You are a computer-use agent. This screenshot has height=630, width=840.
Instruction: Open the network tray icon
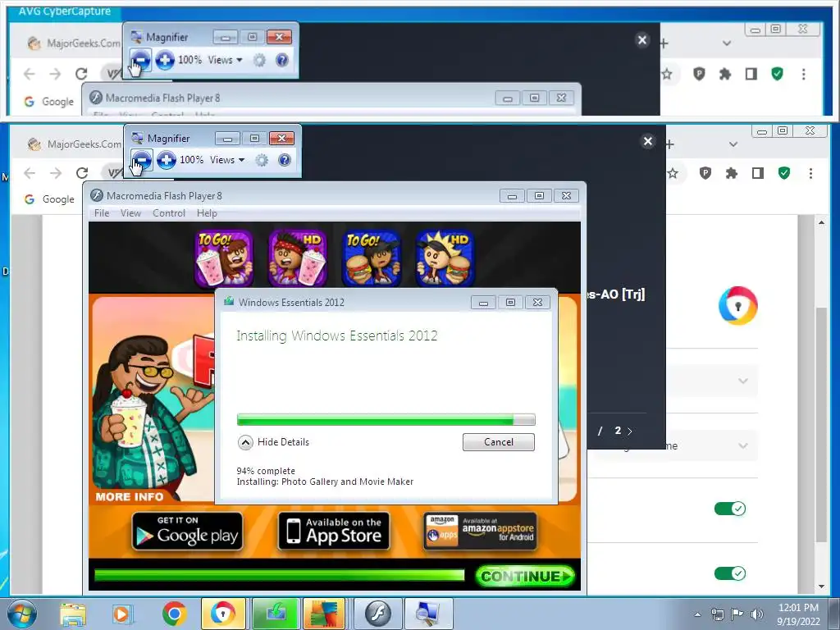click(717, 614)
